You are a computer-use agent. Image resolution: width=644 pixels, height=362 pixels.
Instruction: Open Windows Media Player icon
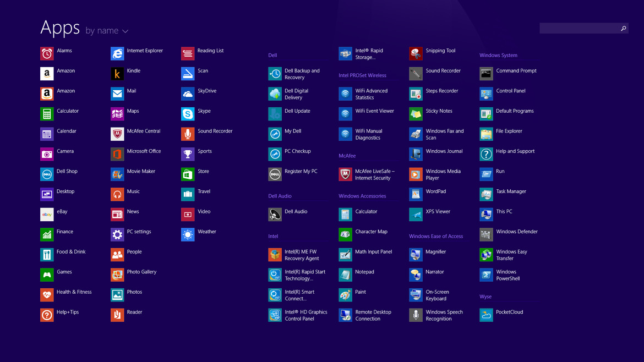click(x=416, y=174)
